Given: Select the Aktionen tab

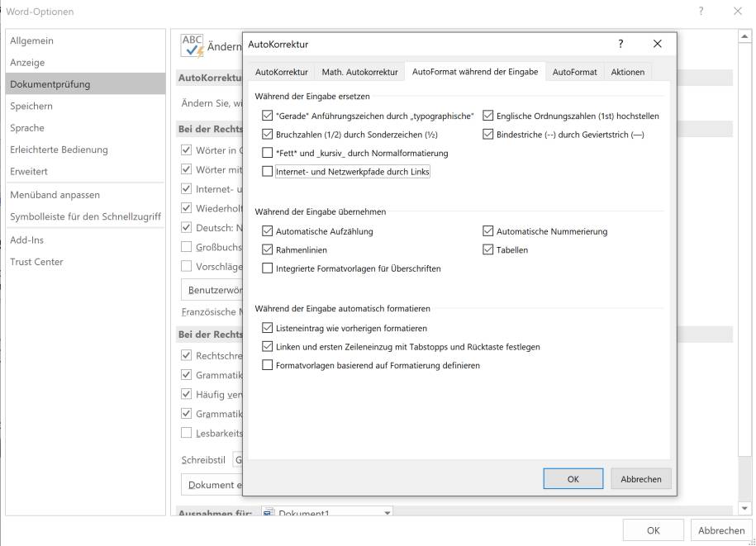Looking at the screenshot, I should click(x=627, y=72).
